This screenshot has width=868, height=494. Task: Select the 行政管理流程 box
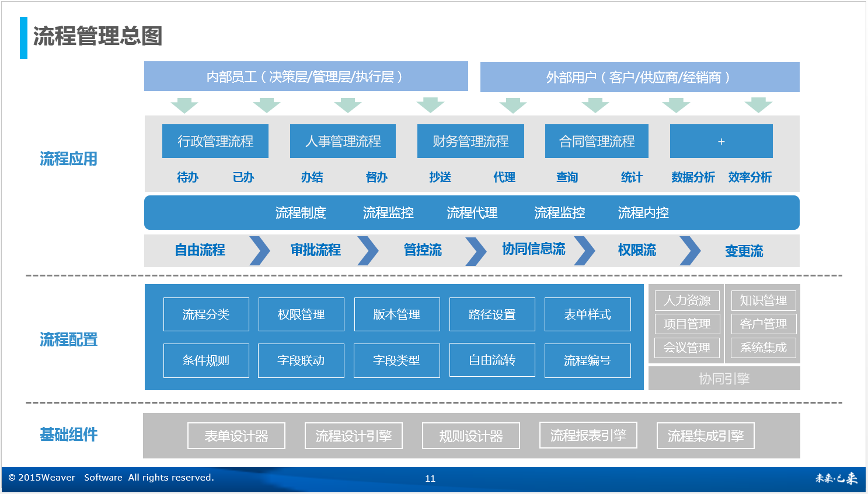pos(215,141)
